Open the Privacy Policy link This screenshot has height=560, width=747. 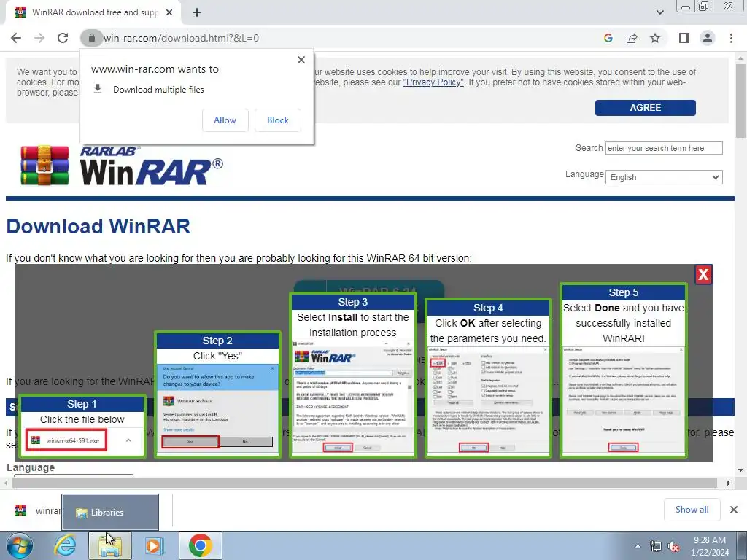click(x=433, y=82)
